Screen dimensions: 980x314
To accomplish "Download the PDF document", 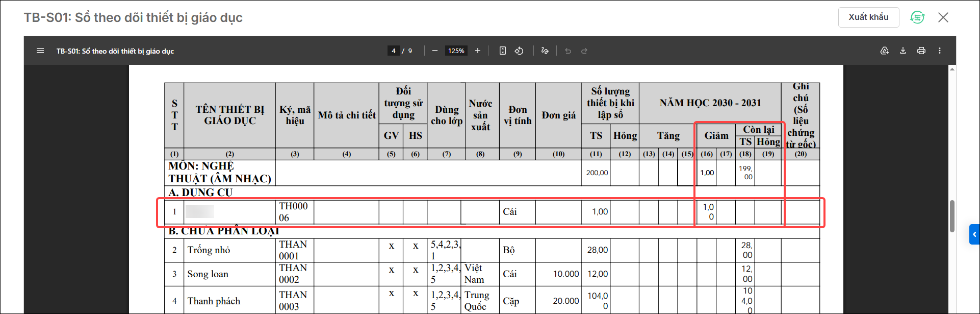I will click(903, 51).
